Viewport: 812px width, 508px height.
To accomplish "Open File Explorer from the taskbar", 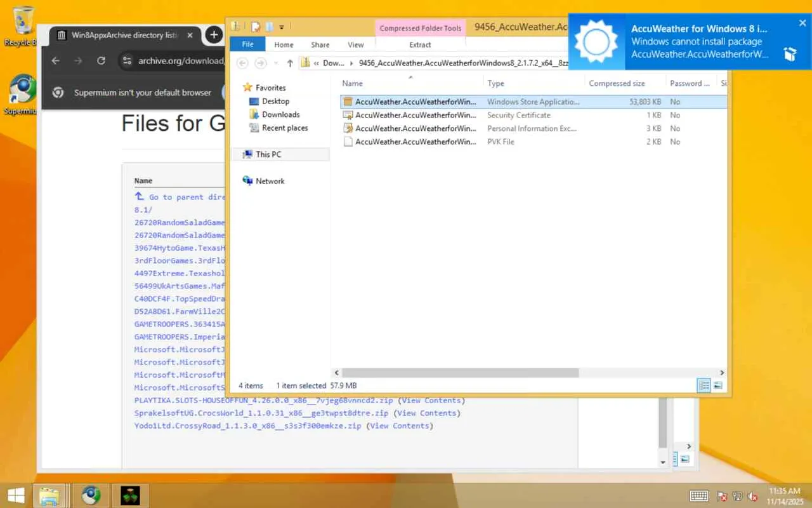I will [x=50, y=495].
